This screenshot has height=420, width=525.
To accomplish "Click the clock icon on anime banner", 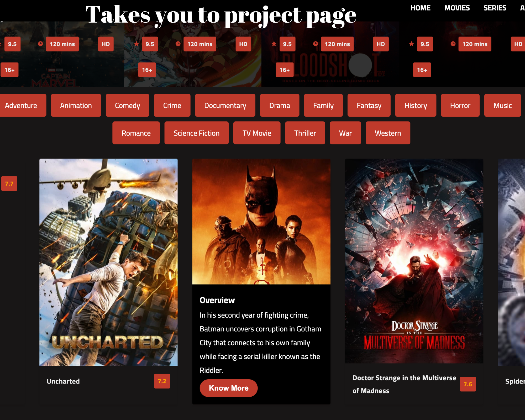I will coord(178,44).
